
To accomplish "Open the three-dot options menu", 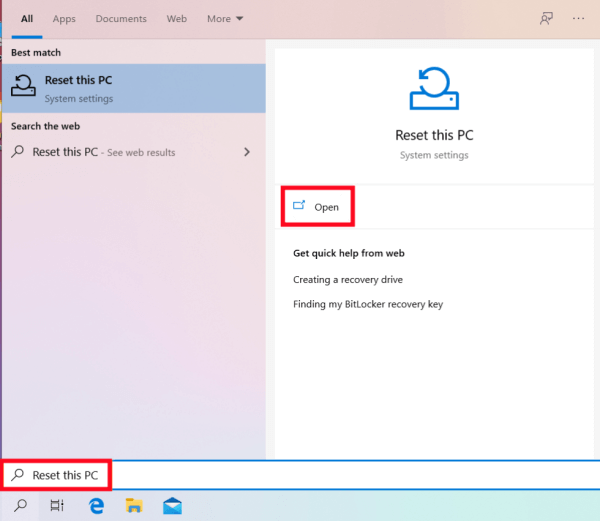I will click(x=578, y=18).
